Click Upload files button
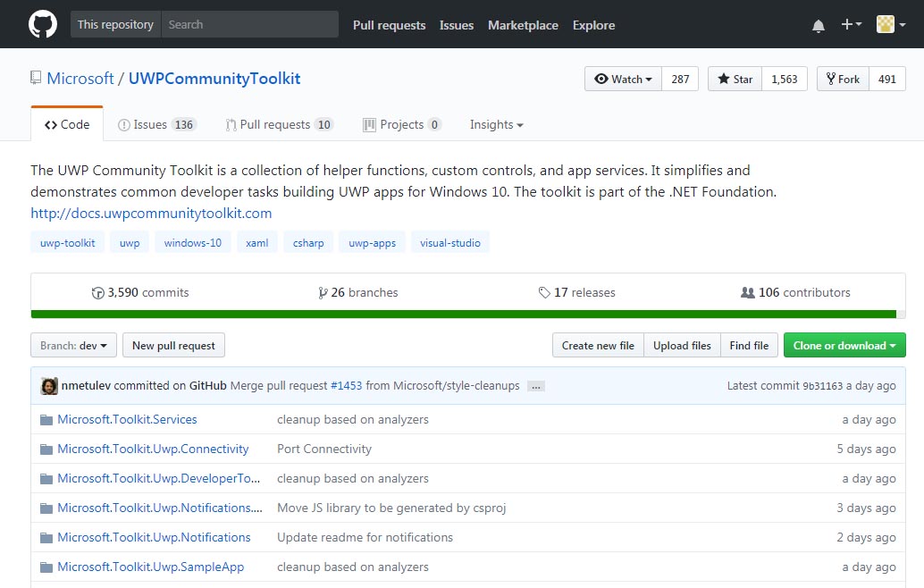The width and height of the screenshot is (924, 588). [682, 345]
